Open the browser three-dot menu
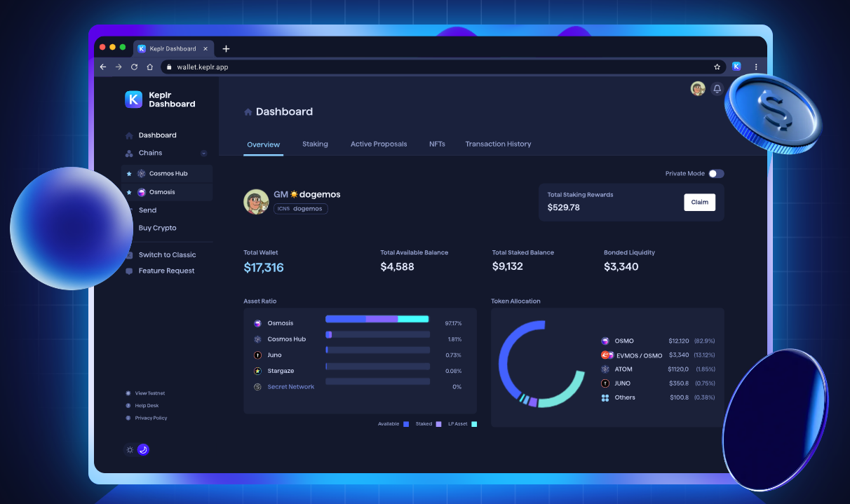The width and height of the screenshot is (850, 504). (756, 67)
